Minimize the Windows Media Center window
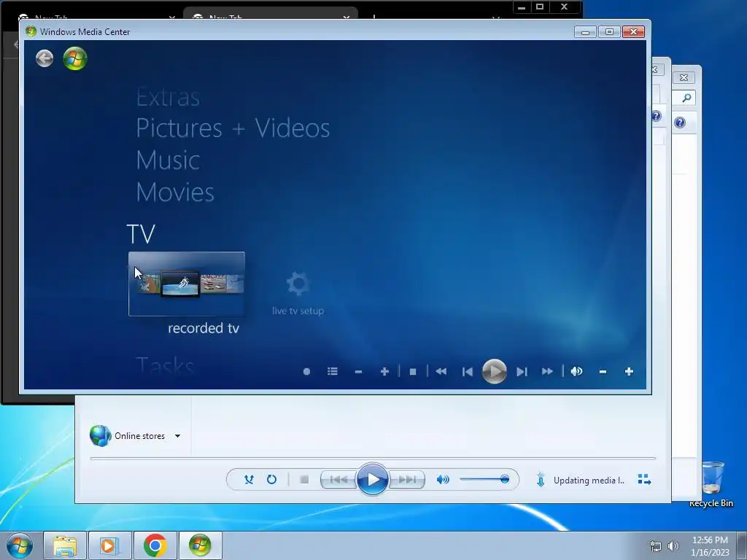The height and width of the screenshot is (560, 747). pyautogui.click(x=586, y=32)
